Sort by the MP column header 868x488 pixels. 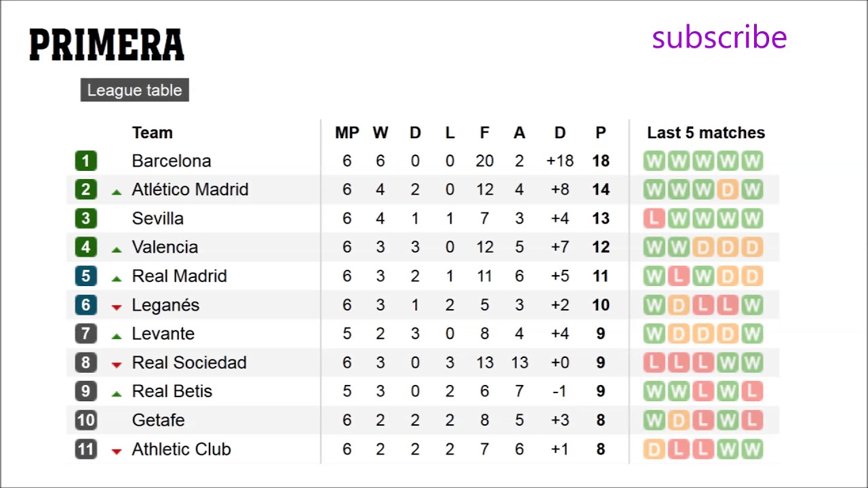347,133
